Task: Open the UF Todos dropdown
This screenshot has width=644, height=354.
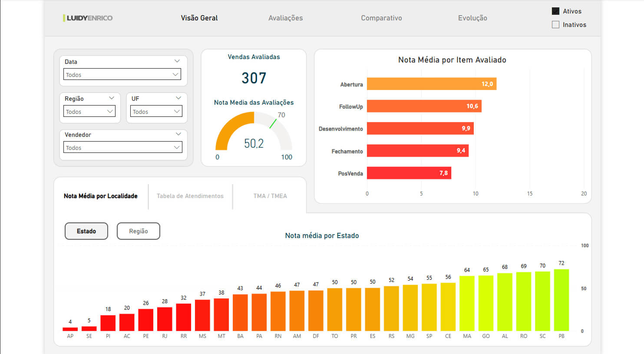Action: pos(156,112)
